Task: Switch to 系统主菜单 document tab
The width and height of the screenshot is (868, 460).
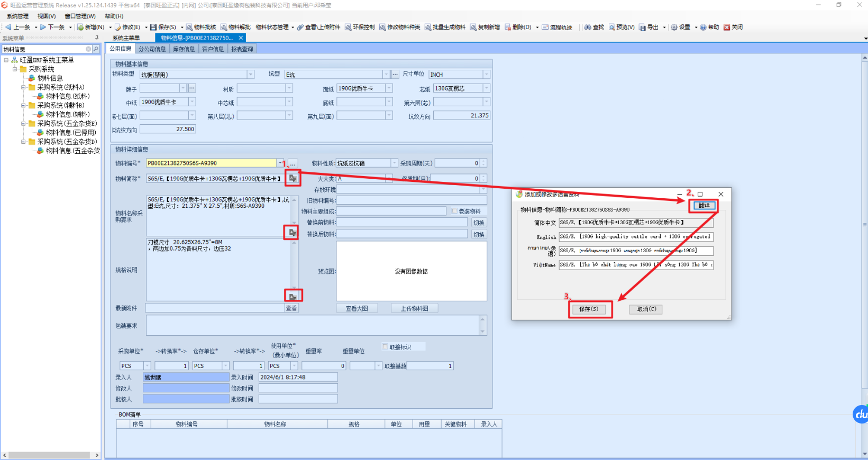Action: click(126, 38)
